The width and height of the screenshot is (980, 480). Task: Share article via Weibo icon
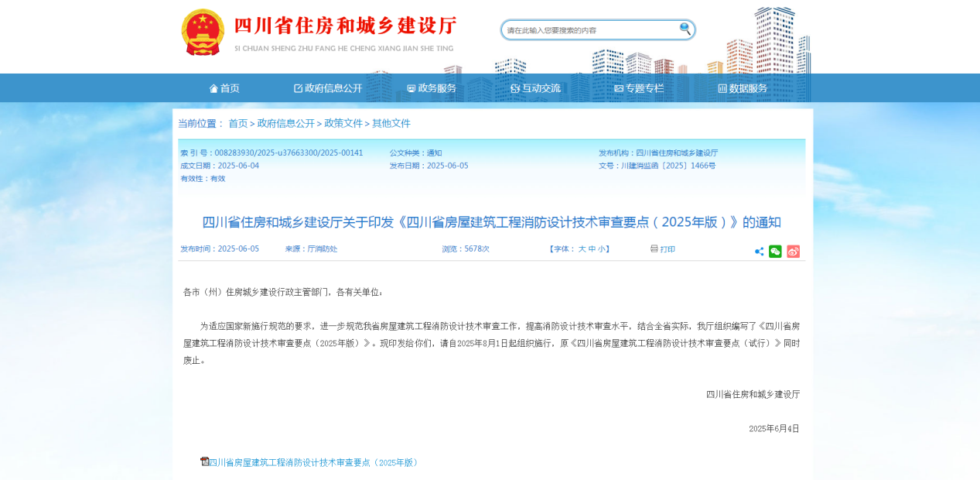(793, 252)
